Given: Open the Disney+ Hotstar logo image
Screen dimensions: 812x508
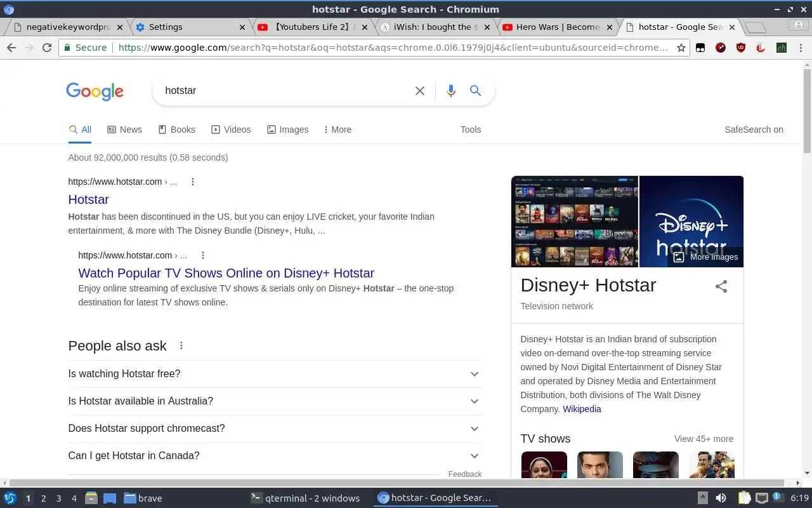Looking at the screenshot, I should coord(691,222).
